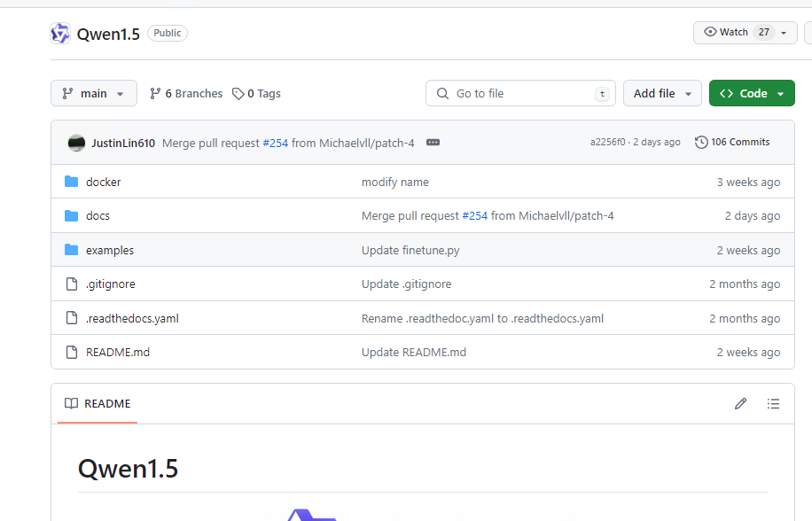The width and height of the screenshot is (812, 521).
Task: Click the examples folder icon
Action: [x=72, y=250]
